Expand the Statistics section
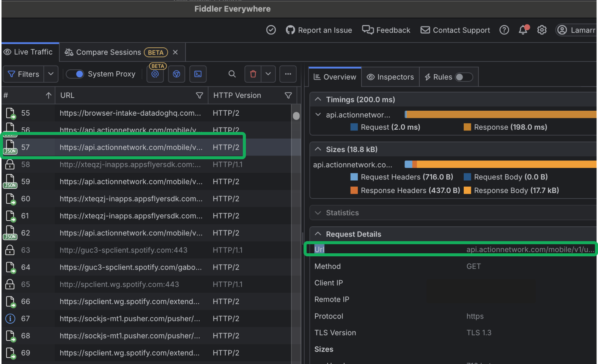The image size is (598, 364). 318,213
